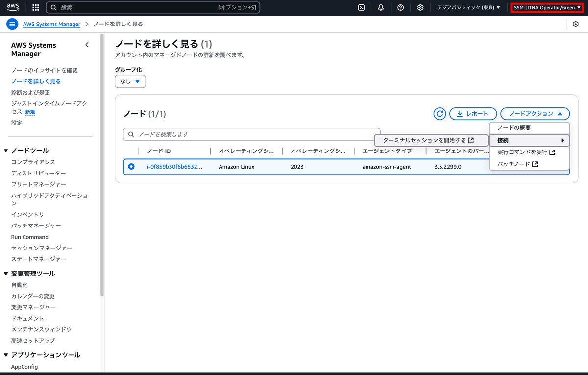Screen dimensions: 588x375
Task: Click the magnifier icon in the node search
Action: point(131,134)
